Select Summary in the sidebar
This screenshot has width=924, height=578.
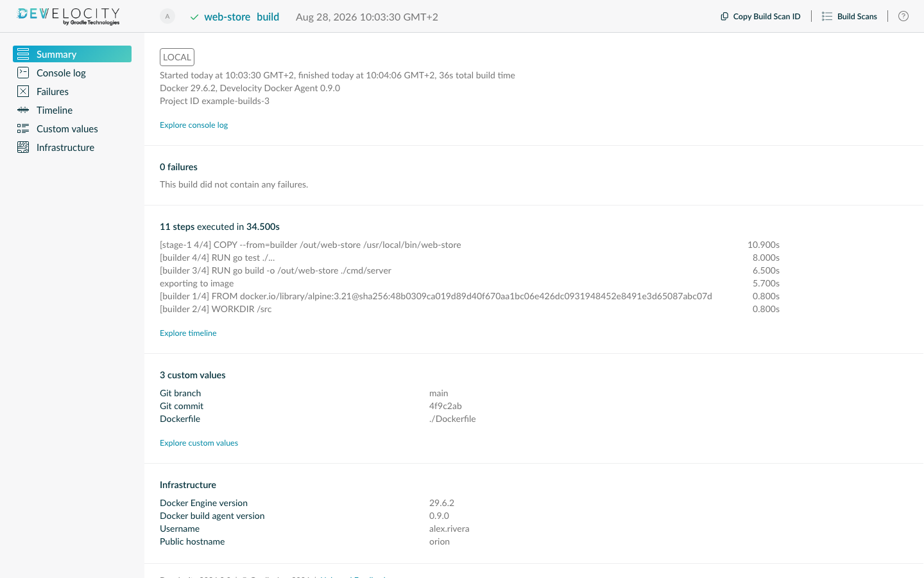click(72, 54)
